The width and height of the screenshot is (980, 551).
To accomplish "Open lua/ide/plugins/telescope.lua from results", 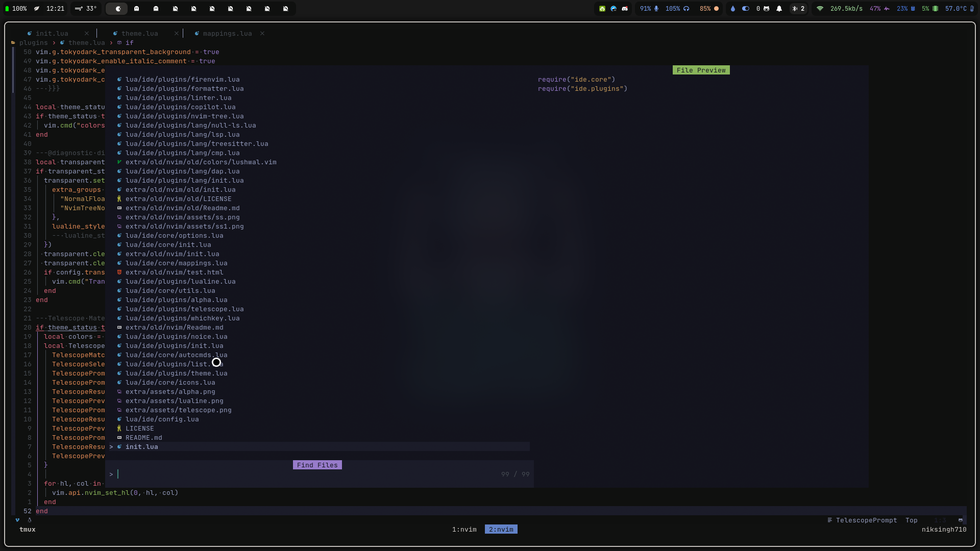I will coord(184,309).
